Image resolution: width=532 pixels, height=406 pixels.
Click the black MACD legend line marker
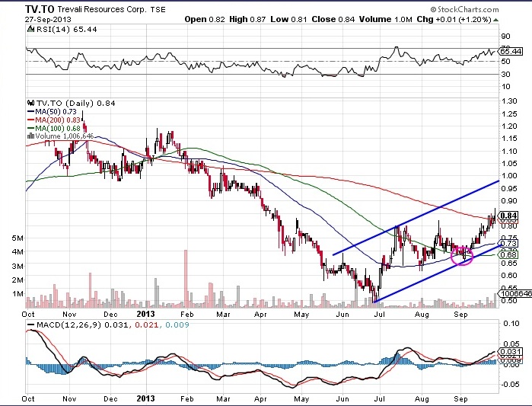click(x=30, y=324)
